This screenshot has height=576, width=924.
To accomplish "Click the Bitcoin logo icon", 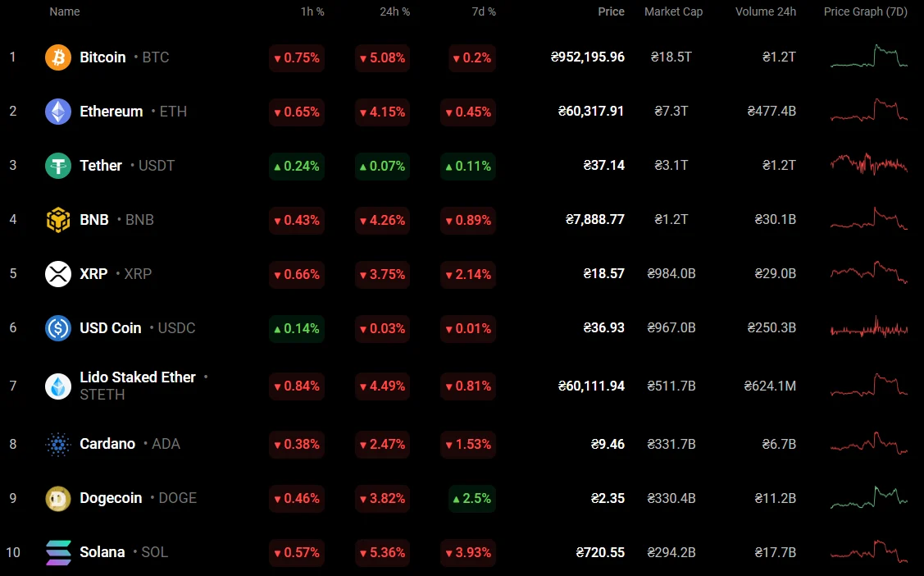I will coord(58,57).
